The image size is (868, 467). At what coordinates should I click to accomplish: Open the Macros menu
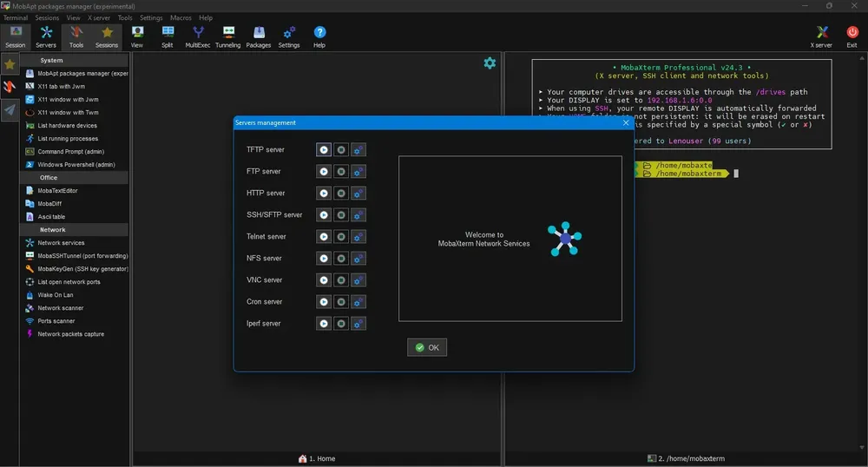tap(181, 17)
